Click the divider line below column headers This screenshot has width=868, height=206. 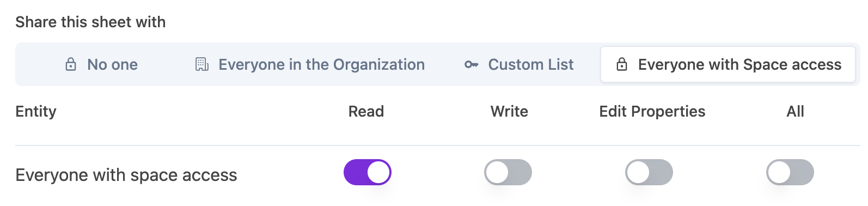click(438, 146)
